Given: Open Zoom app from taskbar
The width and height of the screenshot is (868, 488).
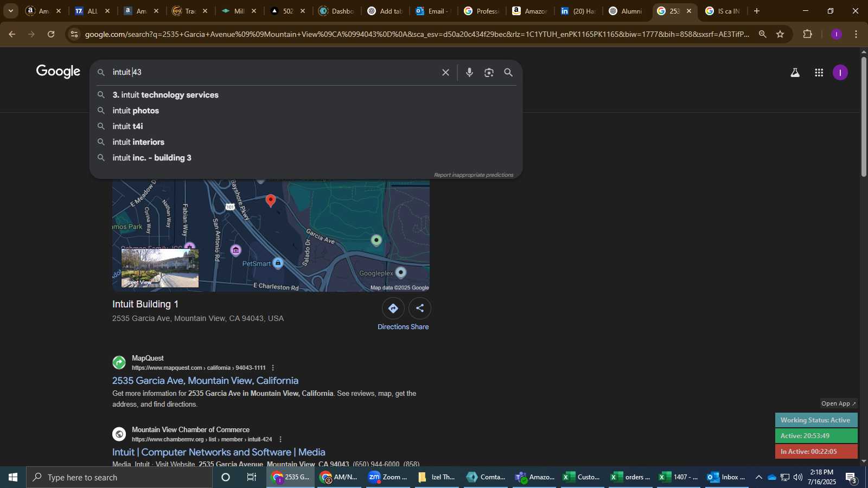Looking at the screenshot, I should (x=388, y=477).
